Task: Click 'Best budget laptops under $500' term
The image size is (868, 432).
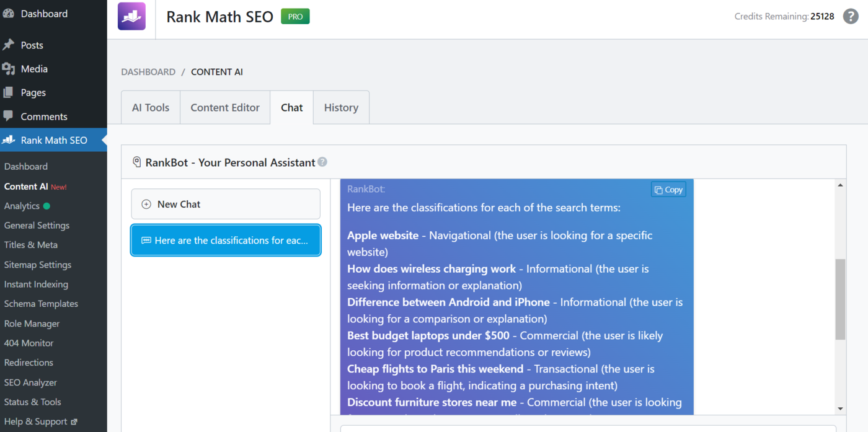Action: click(x=428, y=336)
